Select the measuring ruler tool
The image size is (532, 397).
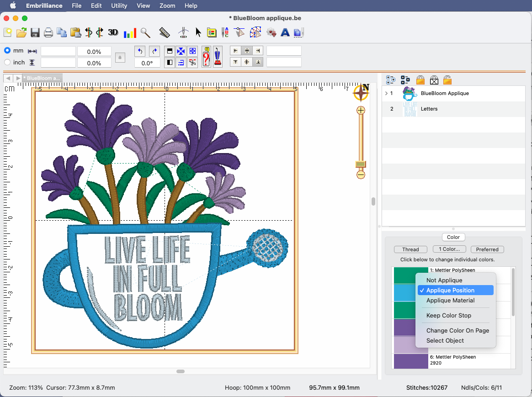165,32
